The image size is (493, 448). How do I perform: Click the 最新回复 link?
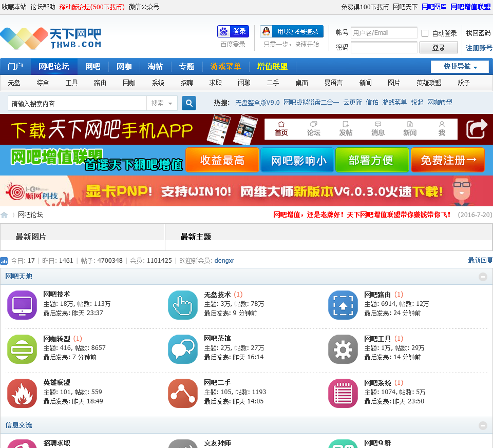[480, 261]
